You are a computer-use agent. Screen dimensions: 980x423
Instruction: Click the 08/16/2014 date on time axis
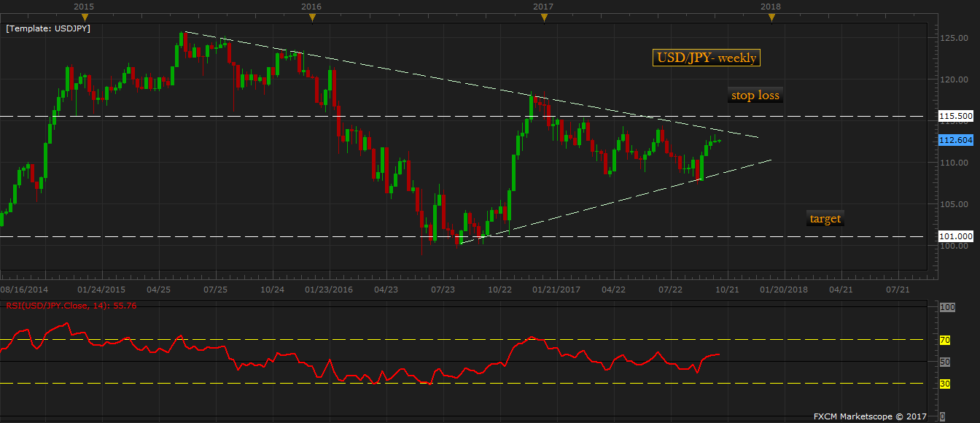(25, 290)
